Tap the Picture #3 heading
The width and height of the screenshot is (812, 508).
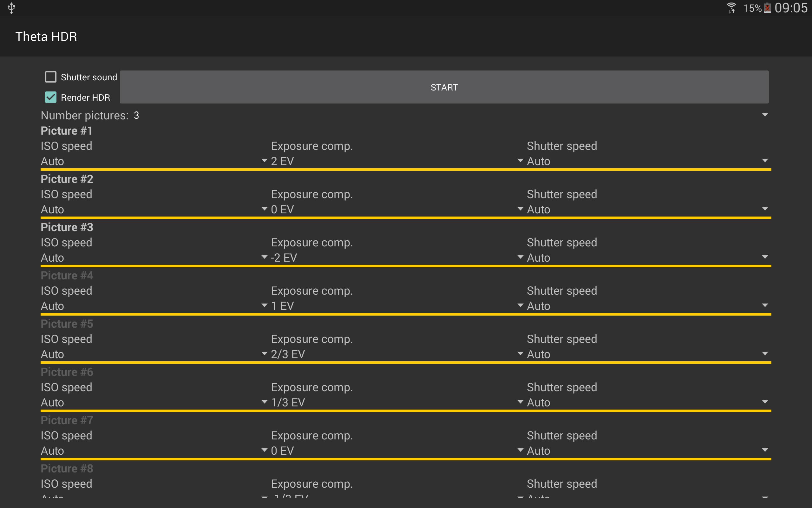pos(67,227)
